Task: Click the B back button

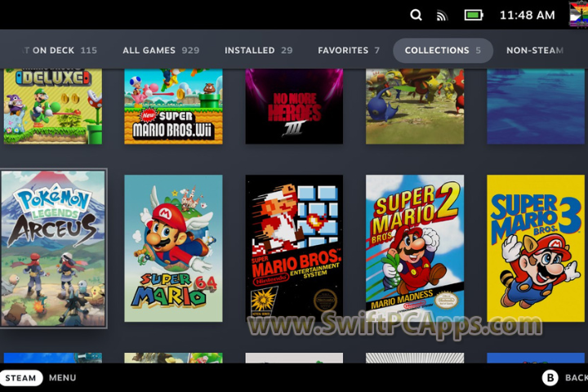Action: pyautogui.click(x=550, y=378)
